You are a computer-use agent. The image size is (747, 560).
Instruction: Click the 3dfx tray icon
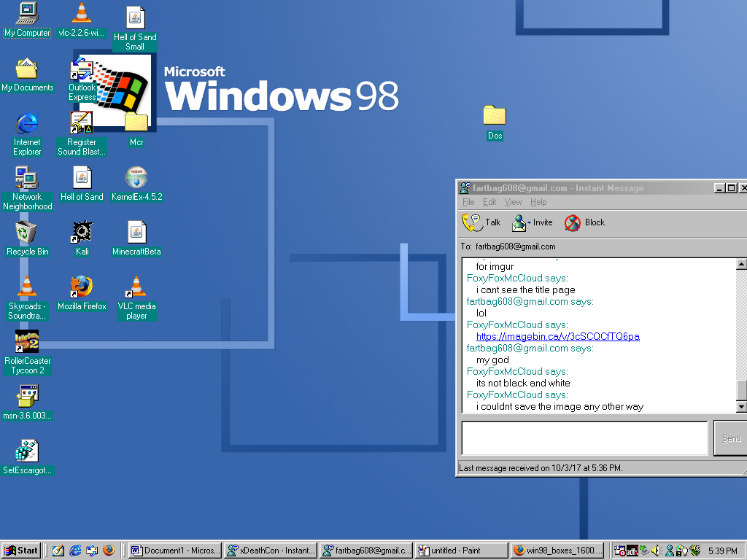[x=632, y=551]
